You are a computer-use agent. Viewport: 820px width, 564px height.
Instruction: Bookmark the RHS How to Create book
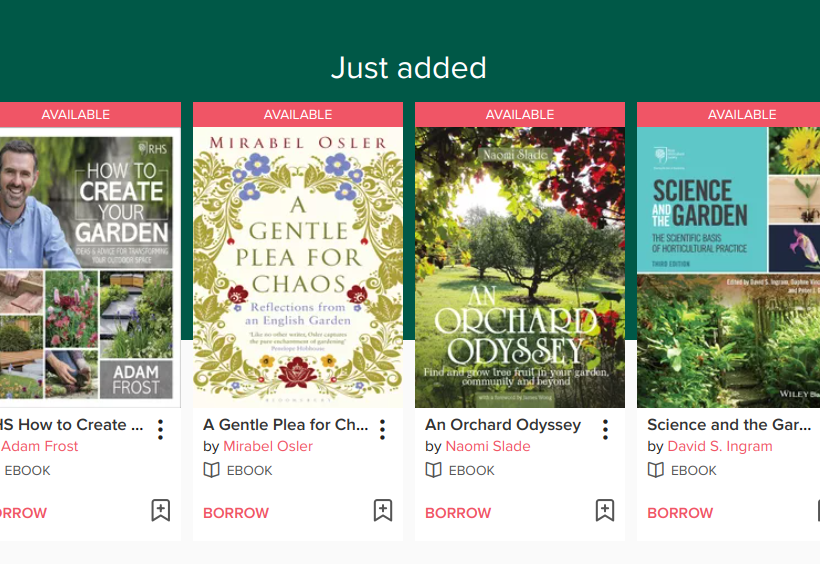point(160,511)
